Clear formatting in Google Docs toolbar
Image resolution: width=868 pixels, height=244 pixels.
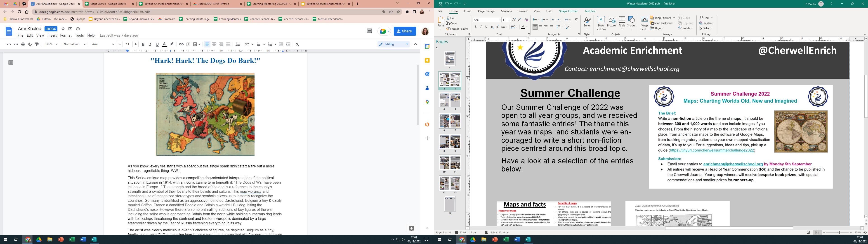[x=297, y=44]
